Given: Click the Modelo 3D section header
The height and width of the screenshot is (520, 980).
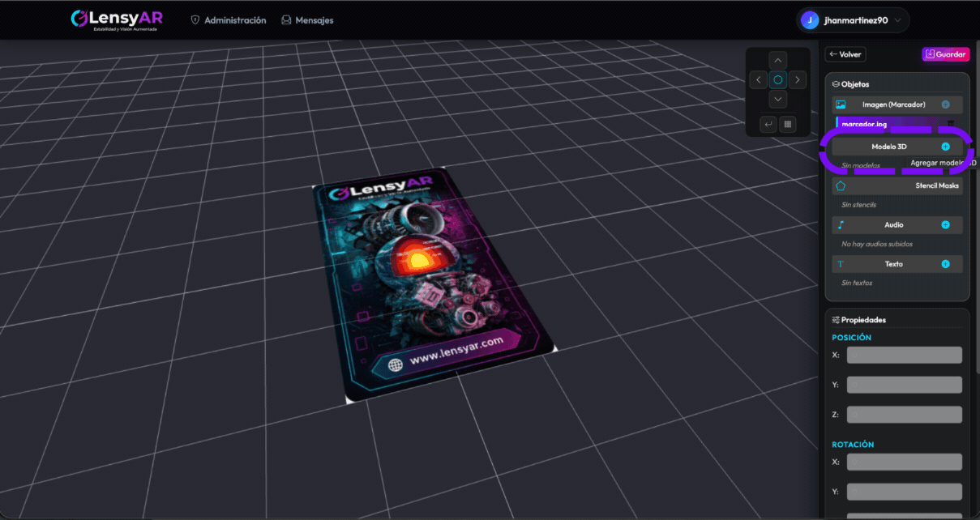Looking at the screenshot, I should pyautogui.click(x=897, y=147).
